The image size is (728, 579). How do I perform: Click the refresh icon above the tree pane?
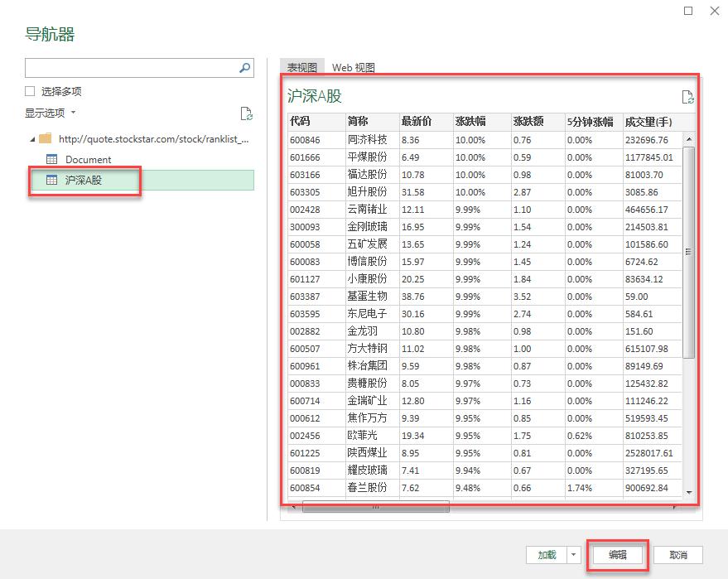coord(245,113)
